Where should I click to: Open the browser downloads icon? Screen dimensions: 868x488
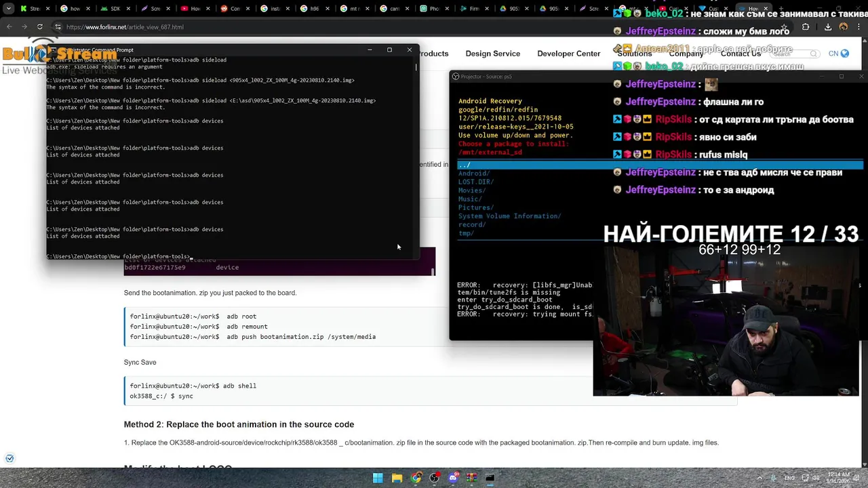pyautogui.click(x=828, y=27)
